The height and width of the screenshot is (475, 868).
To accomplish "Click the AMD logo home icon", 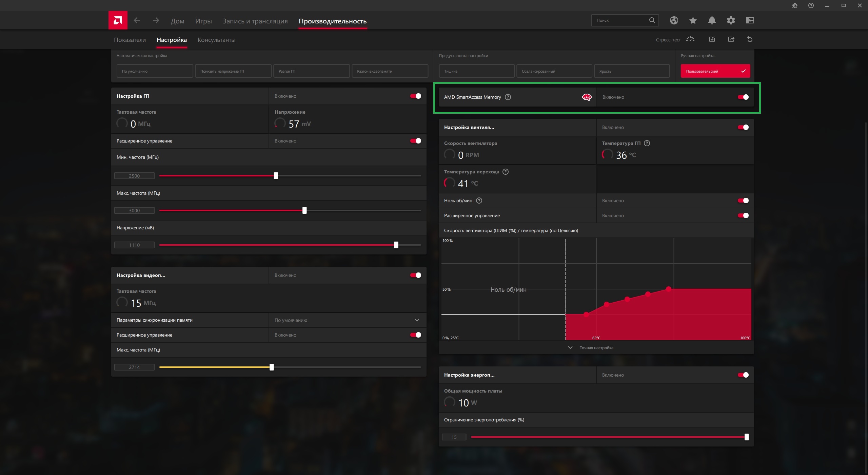I will [x=118, y=20].
